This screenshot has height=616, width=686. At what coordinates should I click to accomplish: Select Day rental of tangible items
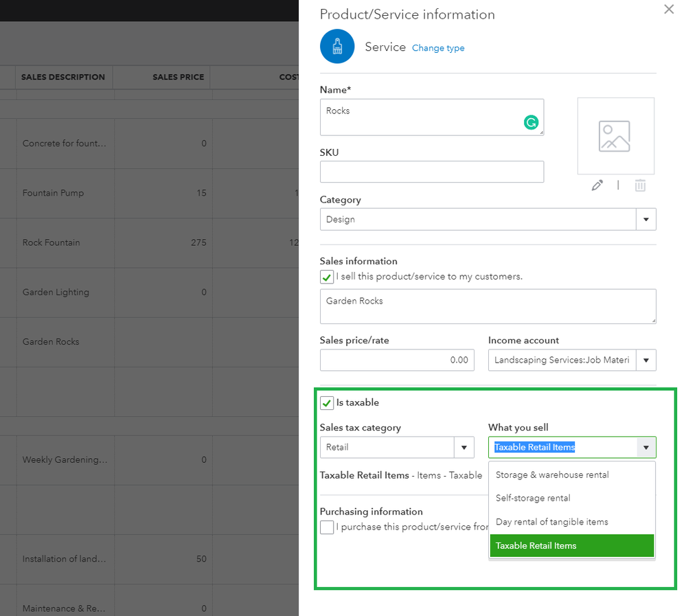click(x=551, y=522)
